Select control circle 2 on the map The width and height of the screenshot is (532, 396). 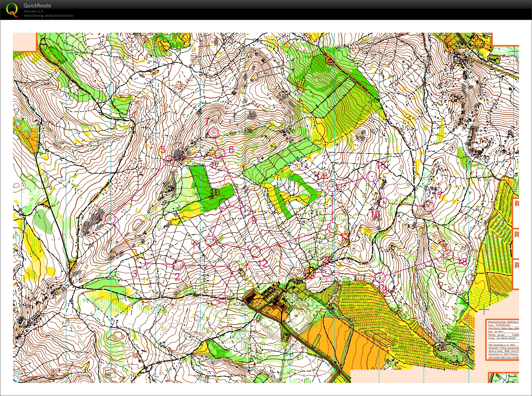tap(178, 265)
